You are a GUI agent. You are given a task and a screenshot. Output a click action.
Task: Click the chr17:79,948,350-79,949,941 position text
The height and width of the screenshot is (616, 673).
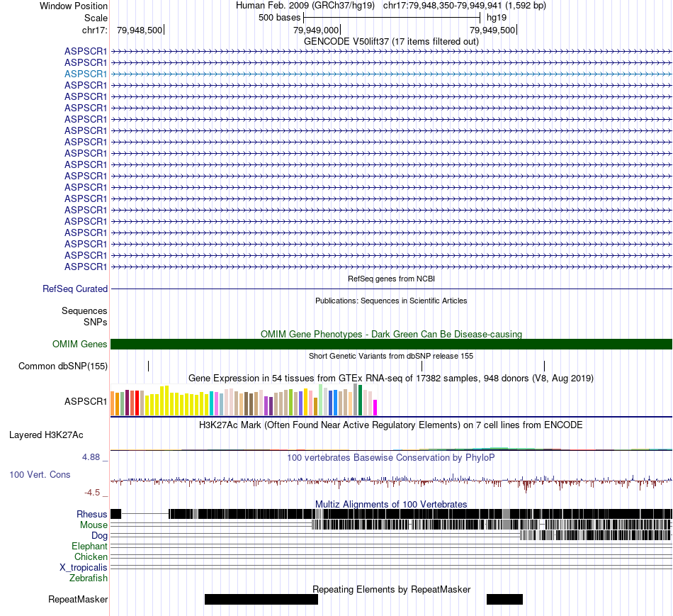pyautogui.click(x=465, y=6)
